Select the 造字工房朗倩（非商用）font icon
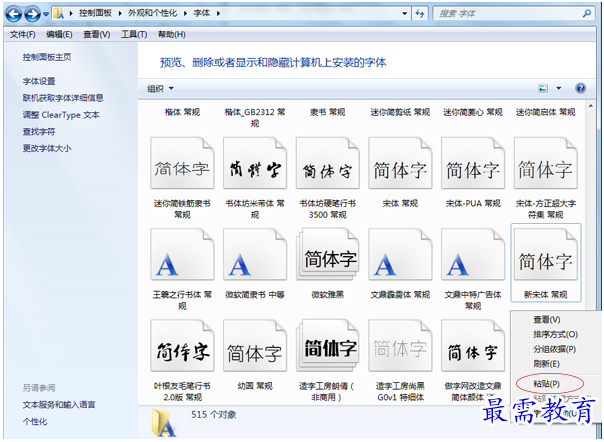604x442 pixels. [327, 346]
